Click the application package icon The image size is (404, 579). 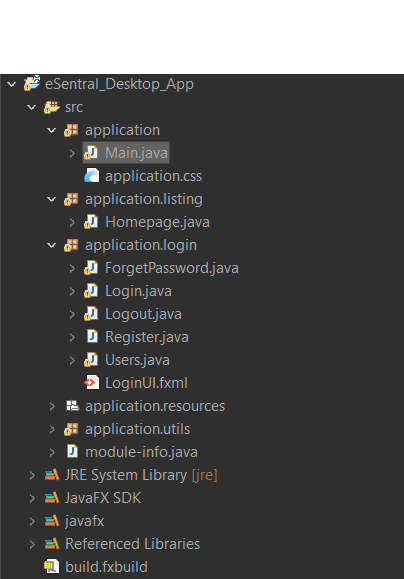click(x=71, y=130)
